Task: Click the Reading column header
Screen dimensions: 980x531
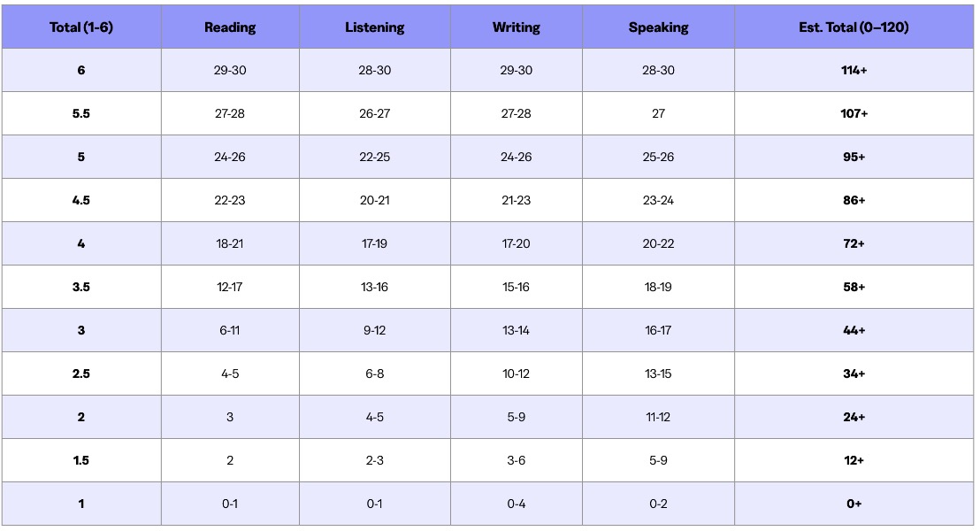Action: pos(230,27)
